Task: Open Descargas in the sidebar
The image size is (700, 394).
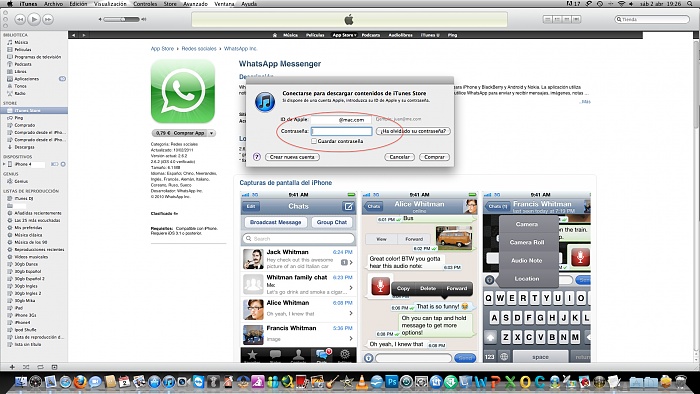Action: click(24, 147)
